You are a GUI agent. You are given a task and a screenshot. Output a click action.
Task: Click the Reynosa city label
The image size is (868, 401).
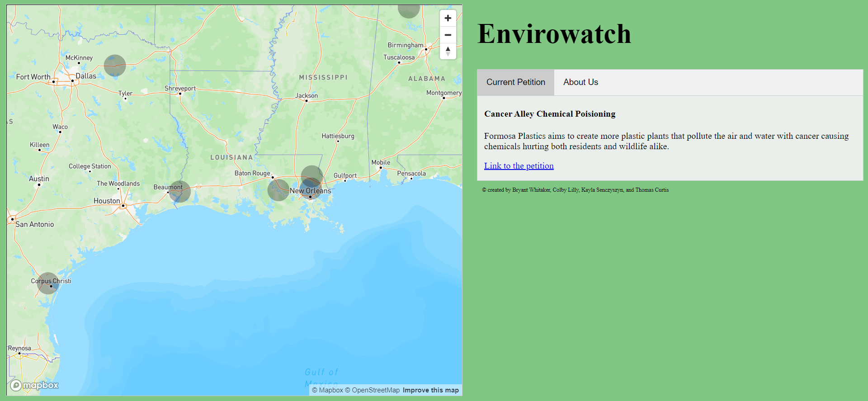pos(19,348)
